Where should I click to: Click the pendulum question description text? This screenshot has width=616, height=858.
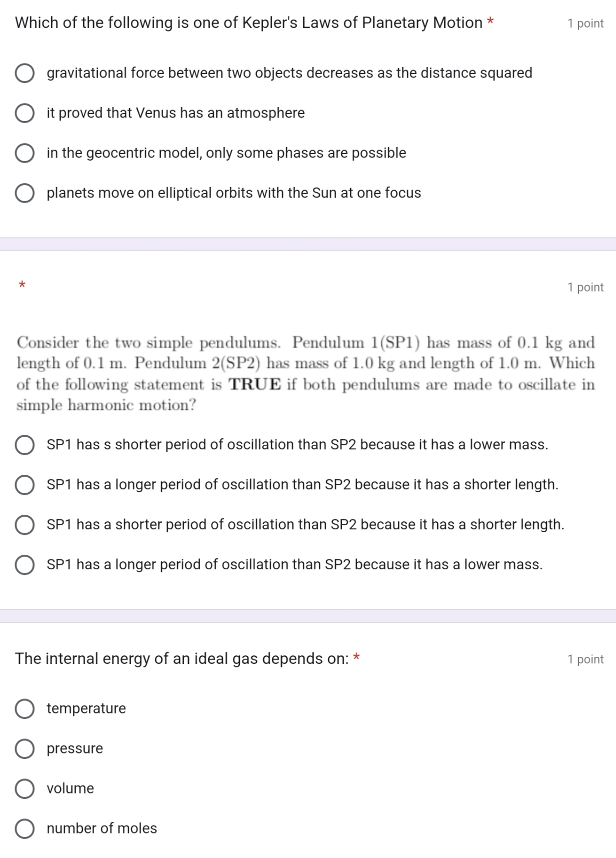305,373
